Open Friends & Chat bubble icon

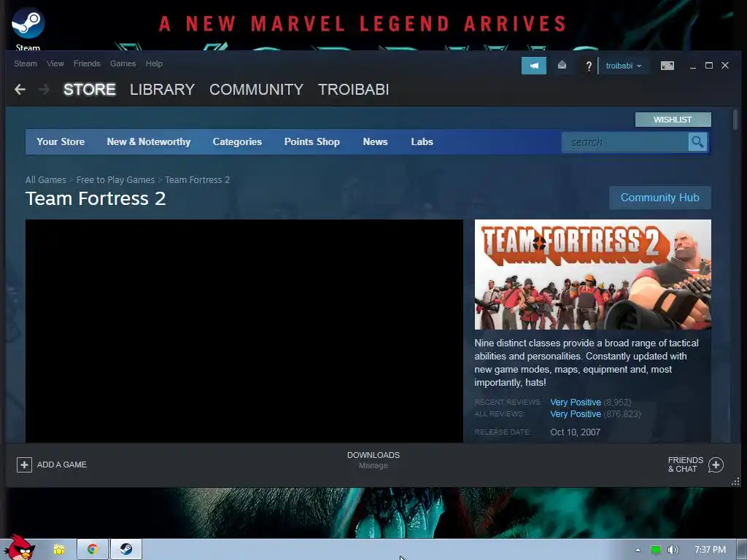(716, 464)
